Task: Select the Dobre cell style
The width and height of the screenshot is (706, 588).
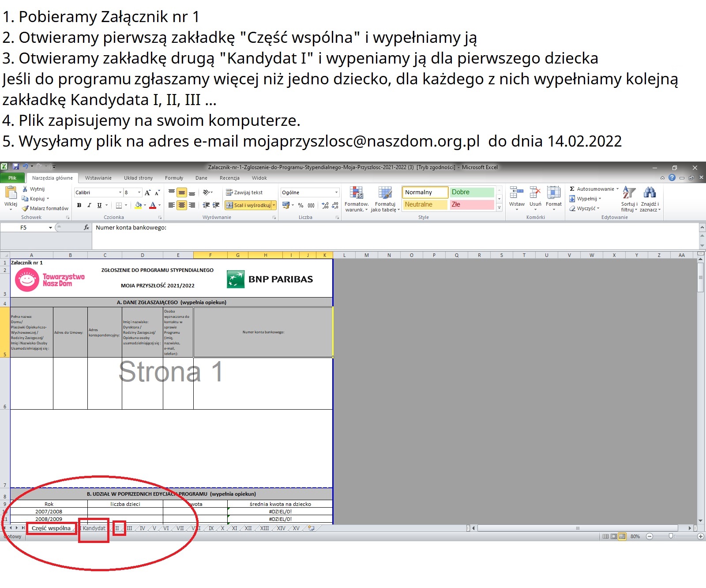Action: click(472, 192)
